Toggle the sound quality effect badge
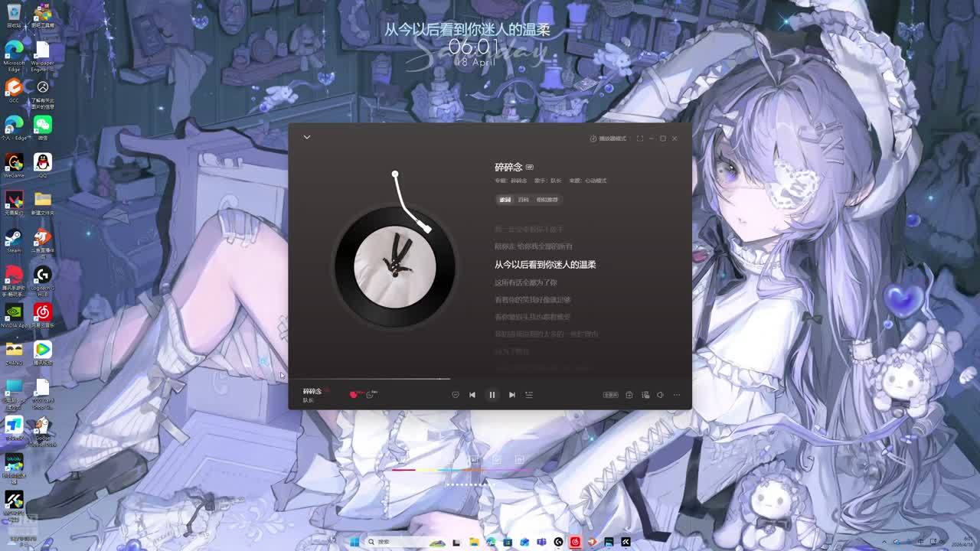Viewport: 980px width, 551px height. [610, 395]
